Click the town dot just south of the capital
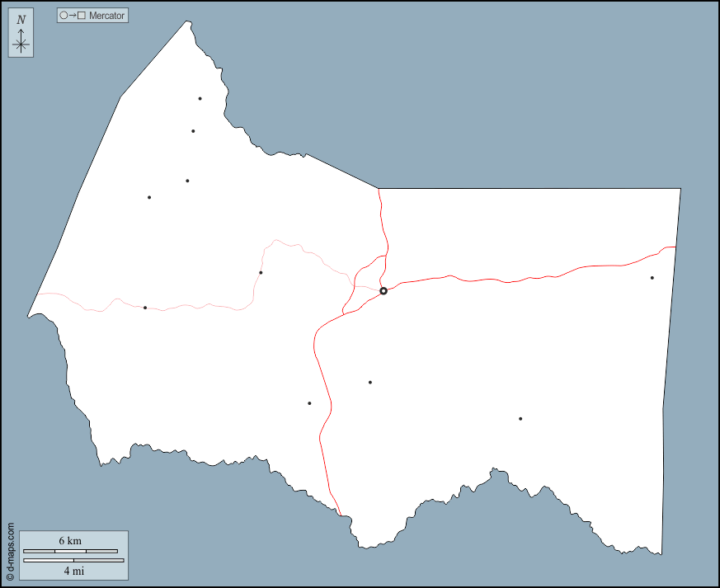Screen dimensions: 720x588 [x=370, y=383]
